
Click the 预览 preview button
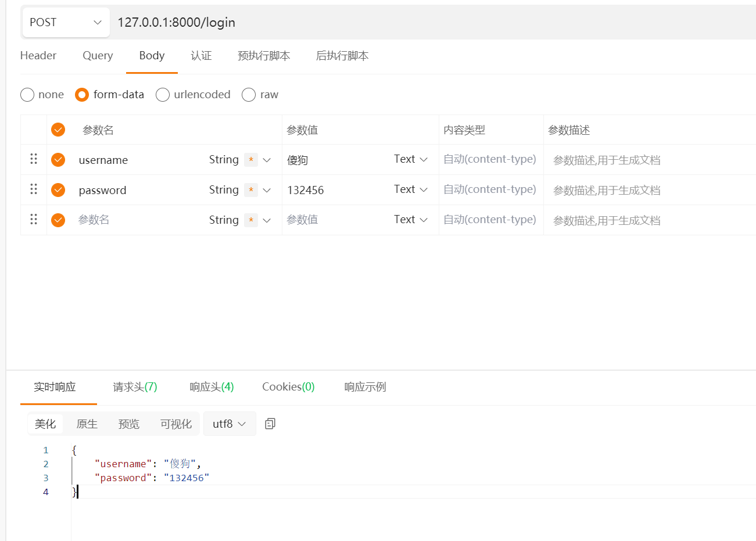pyautogui.click(x=129, y=424)
